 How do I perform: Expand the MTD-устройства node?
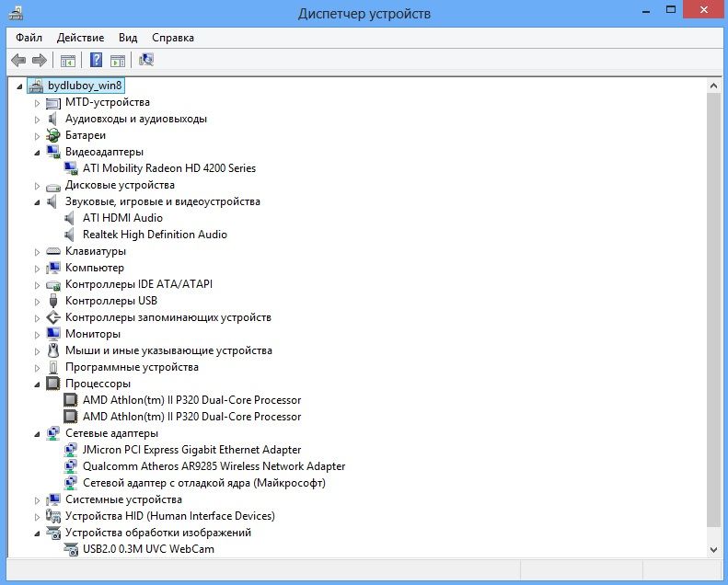pos(37,103)
